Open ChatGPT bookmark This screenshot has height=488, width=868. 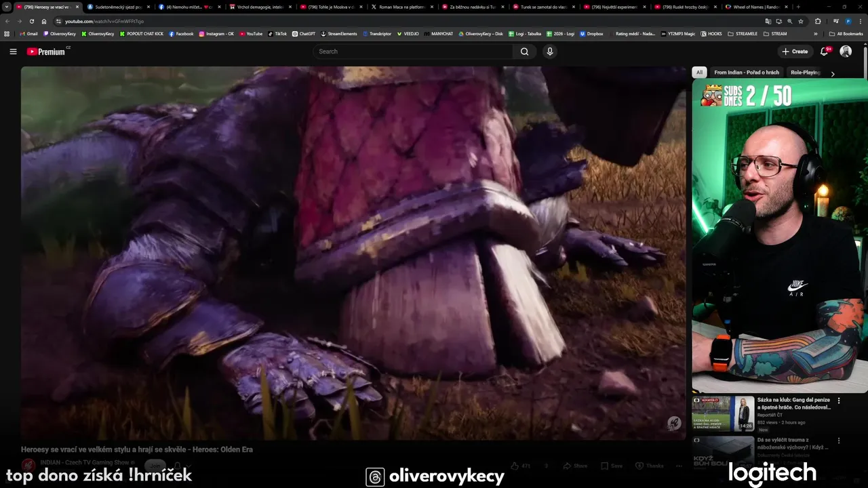[304, 33]
